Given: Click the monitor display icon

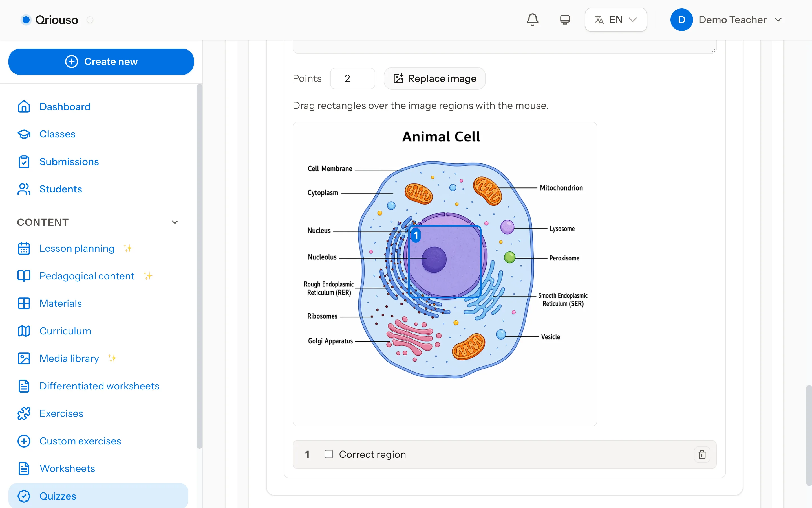Looking at the screenshot, I should [565, 20].
